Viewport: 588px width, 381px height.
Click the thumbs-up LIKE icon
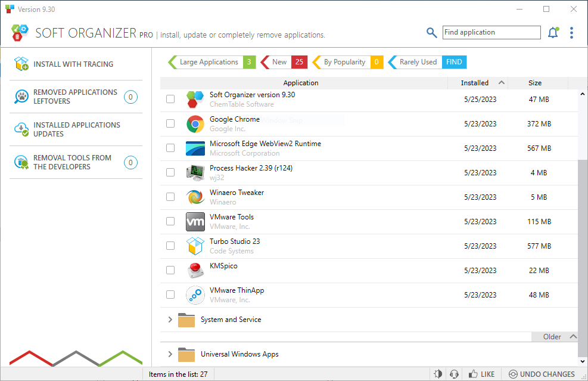coord(473,374)
